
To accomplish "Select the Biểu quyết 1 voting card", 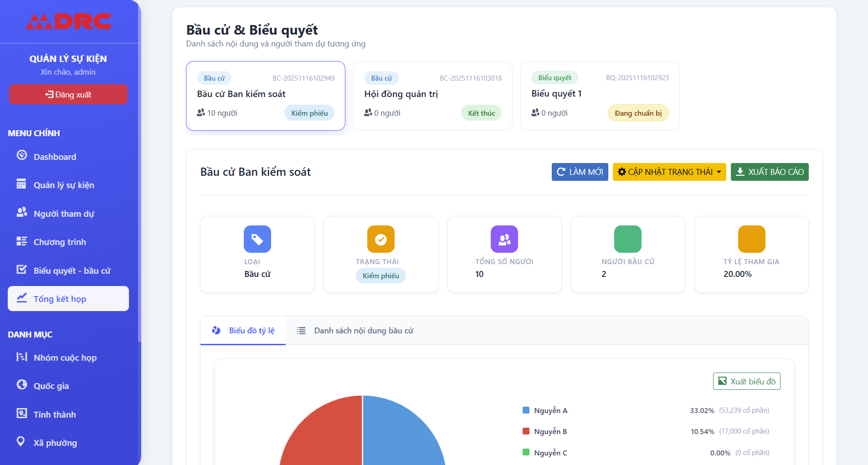I will (600, 96).
